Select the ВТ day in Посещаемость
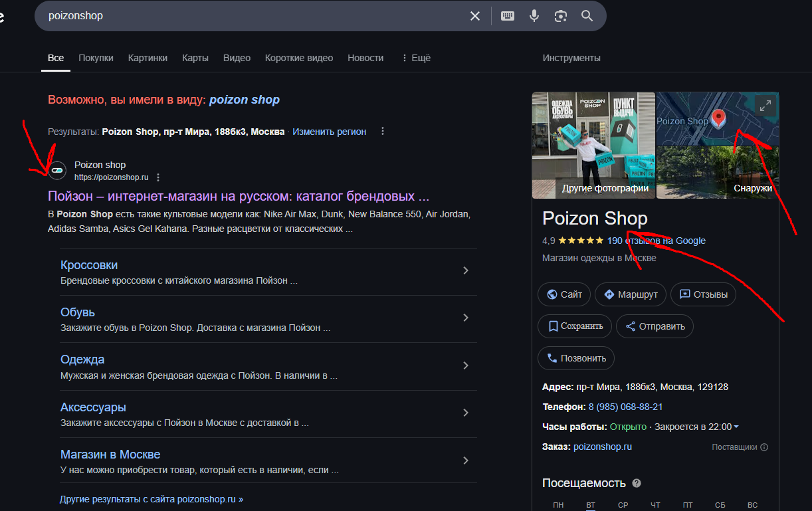The image size is (812, 511). pyautogui.click(x=591, y=506)
